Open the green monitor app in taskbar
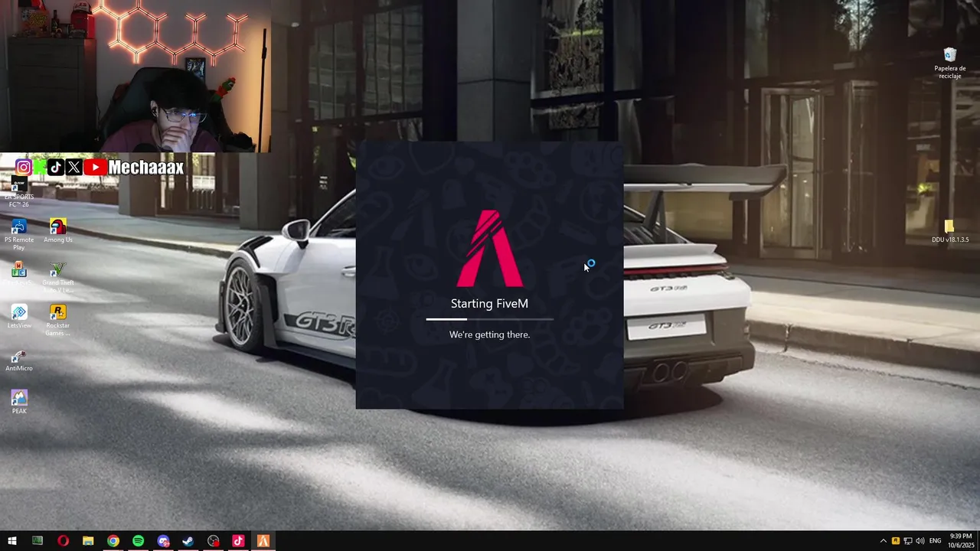 click(38, 541)
